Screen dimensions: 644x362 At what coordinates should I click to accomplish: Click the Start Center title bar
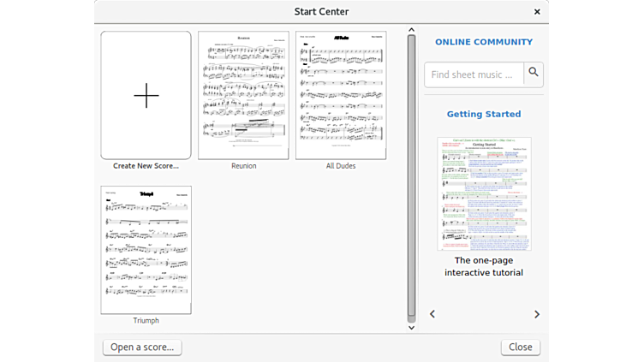click(x=321, y=12)
